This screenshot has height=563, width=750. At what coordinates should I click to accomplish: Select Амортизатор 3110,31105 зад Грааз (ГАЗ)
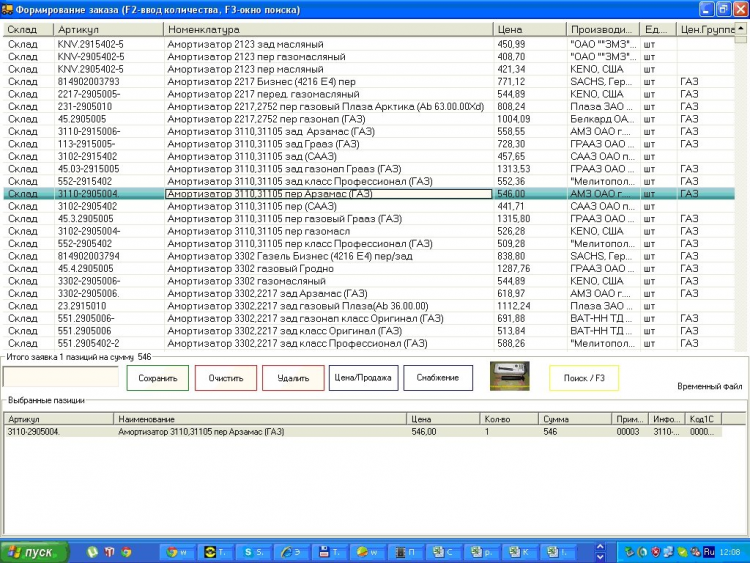coord(368,144)
